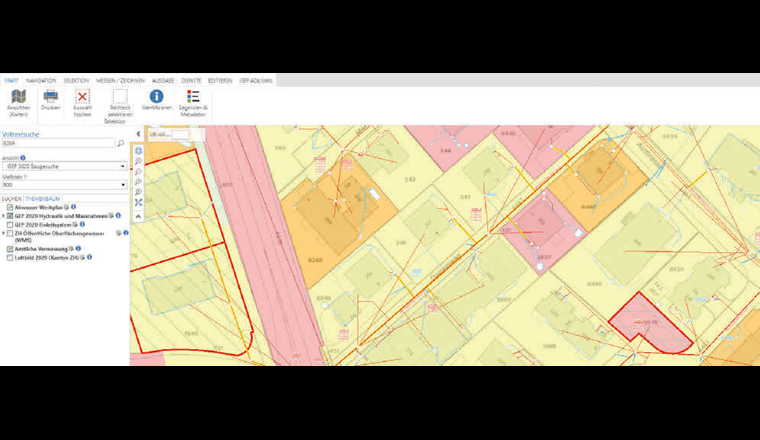The image size is (760, 440).
Task: Open the Ansichten (Karten) map views
Action: pos(18,101)
